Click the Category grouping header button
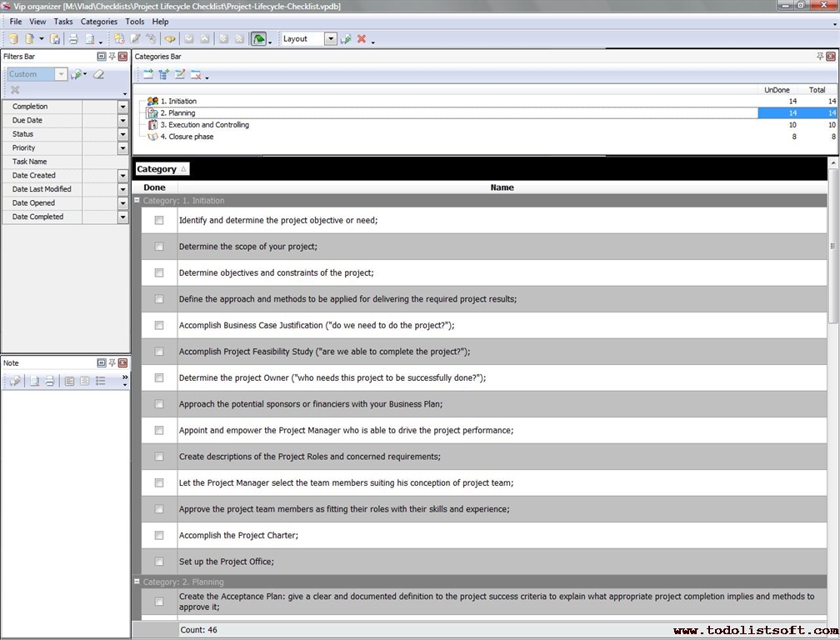Viewport: 840px width, 640px height. coord(162,169)
